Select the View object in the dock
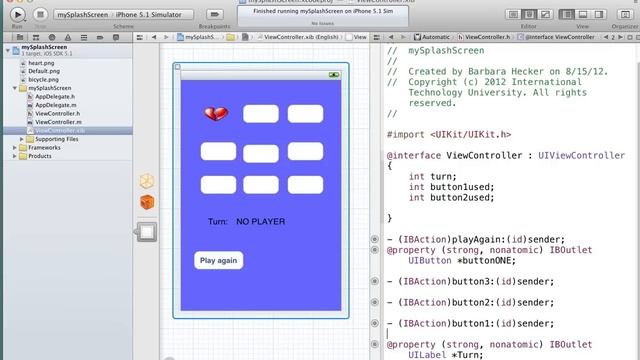640x360 pixels. click(147, 232)
